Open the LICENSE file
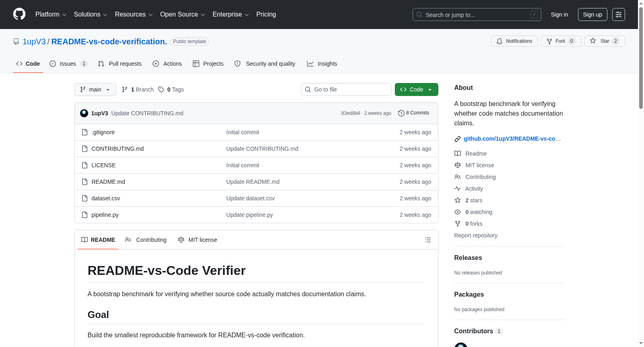Viewport: 644px width, 347px height. 103,165
